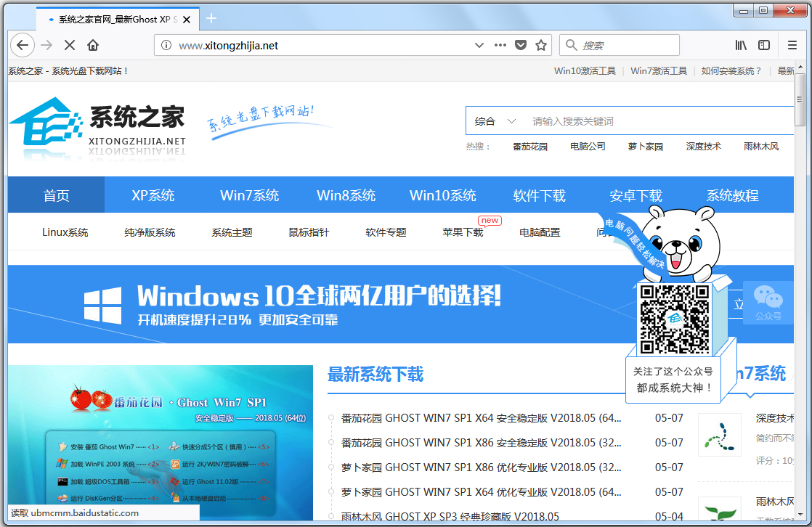Click hot search 深度技术 link
This screenshot has width=812, height=527.
click(x=703, y=147)
